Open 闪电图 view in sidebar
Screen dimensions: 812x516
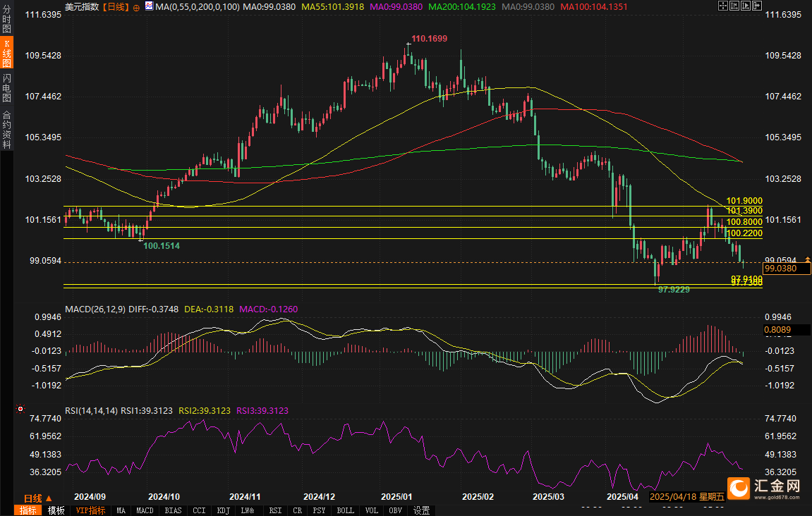point(7,88)
